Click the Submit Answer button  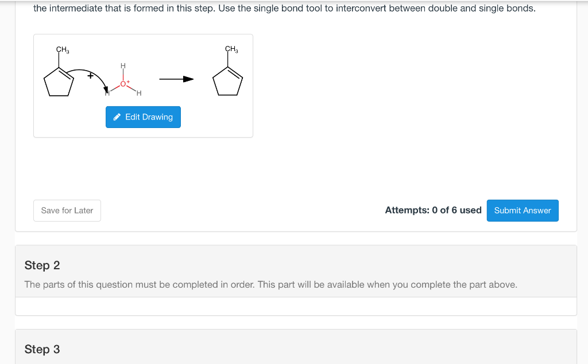[x=522, y=210]
